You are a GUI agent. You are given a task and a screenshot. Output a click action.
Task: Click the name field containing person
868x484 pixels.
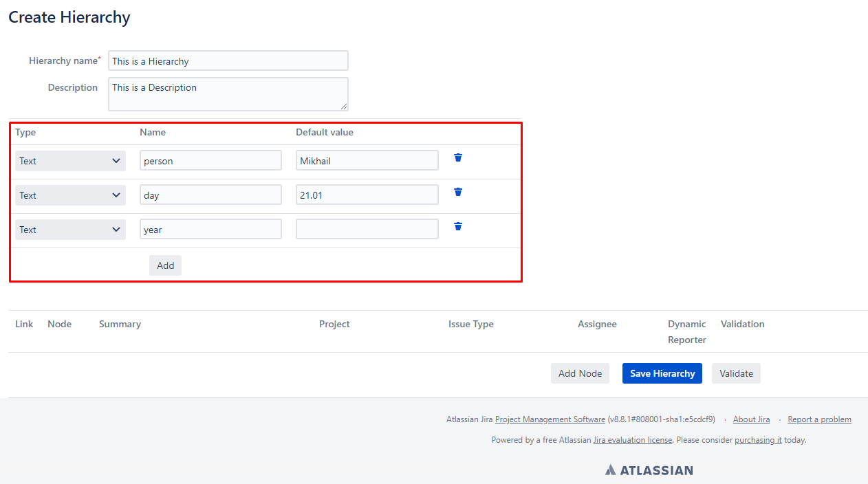pyautogui.click(x=210, y=161)
